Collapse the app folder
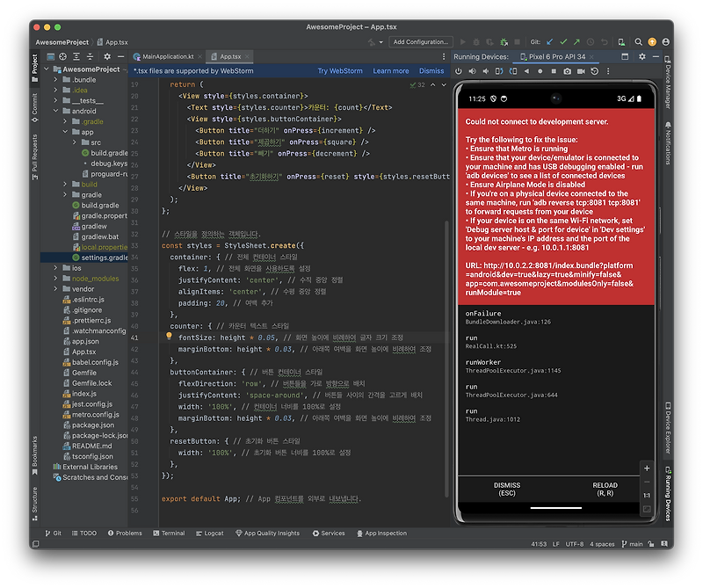The width and height of the screenshot is (703, 588). tap(65, 132)
